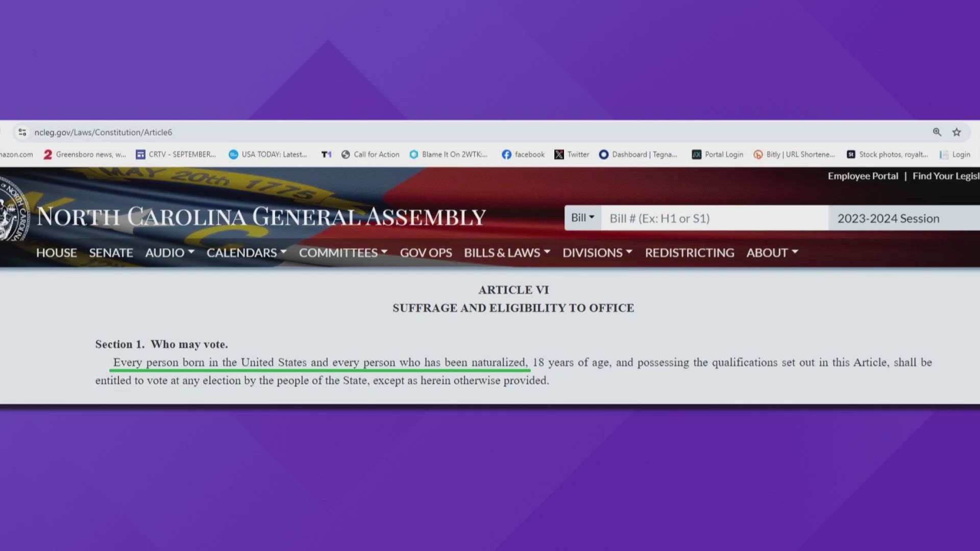Click the GOV OPS navigation item
Screen dimensions: 980x551
coord(425,252)
